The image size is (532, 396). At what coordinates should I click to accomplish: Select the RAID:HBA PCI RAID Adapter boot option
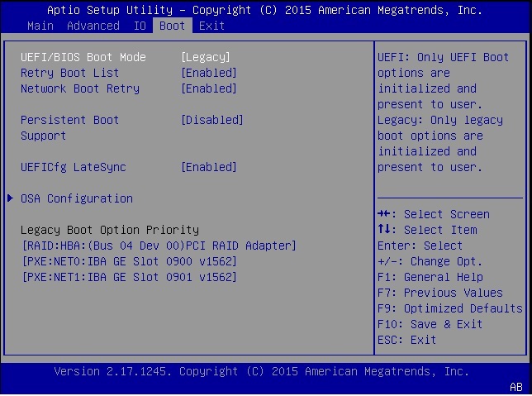(x=159, y=246)
